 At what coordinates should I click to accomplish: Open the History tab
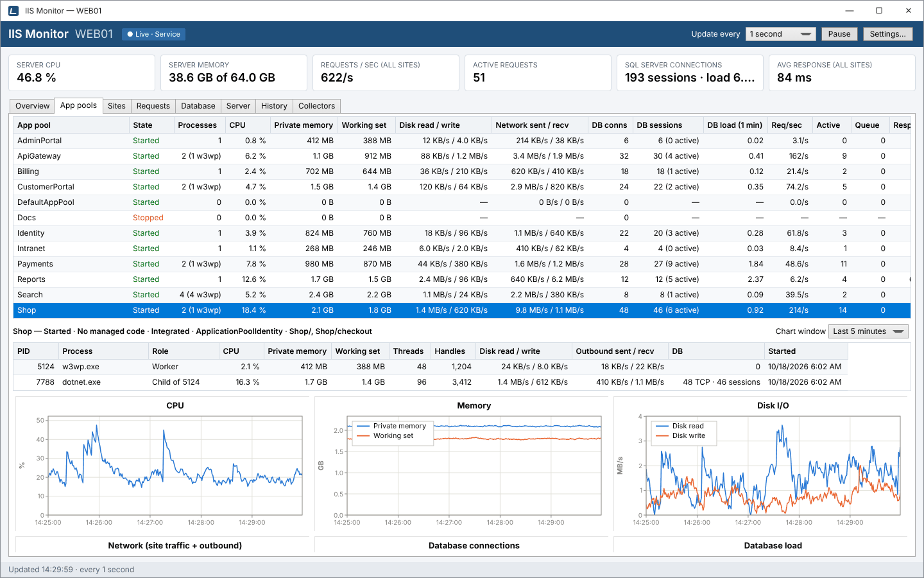pos(274,106)
